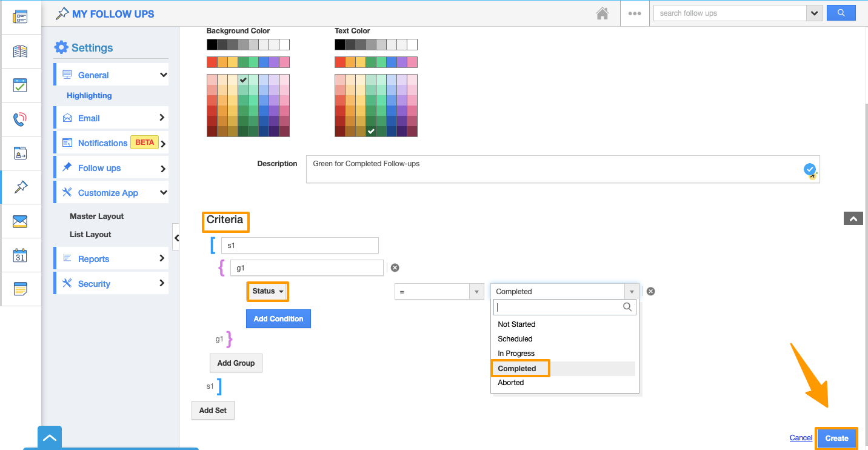Screen dimensions: 868x450
Task: Open the book icon in left sidebar
Action: 20,52
